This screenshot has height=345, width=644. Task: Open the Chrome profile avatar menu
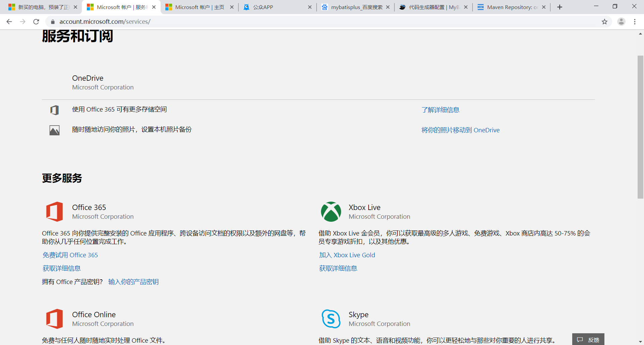(x=621, y=22)
